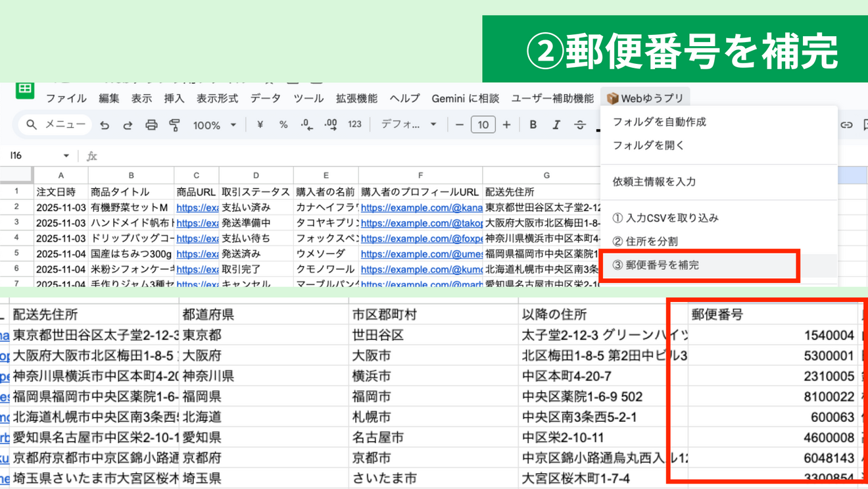Click the 郵便番号 header in the lower sheet
This screenshot has width=868, height=489.
coord(775,315)
